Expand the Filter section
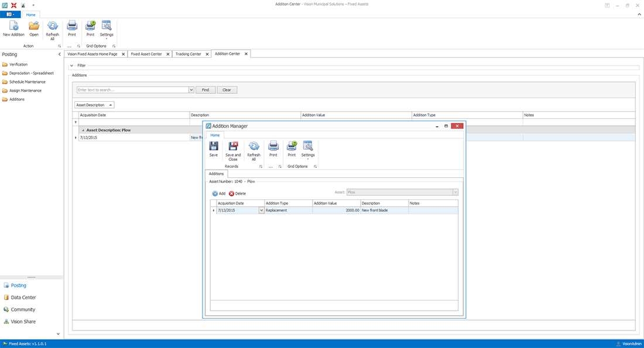Screen dimensions: 644x348 (71, 66)
